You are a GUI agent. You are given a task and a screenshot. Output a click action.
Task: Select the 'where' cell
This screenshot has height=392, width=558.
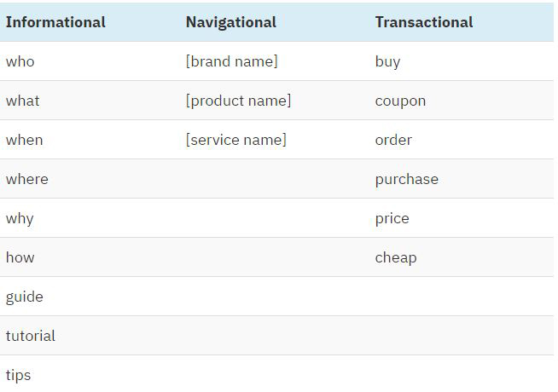point(27,179)
